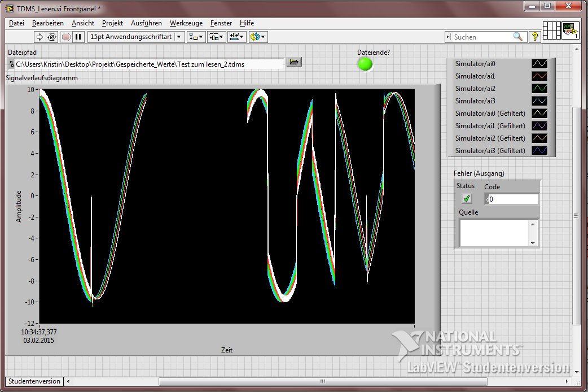Open the Reorder dropdown in toolbar

(257, 37)
